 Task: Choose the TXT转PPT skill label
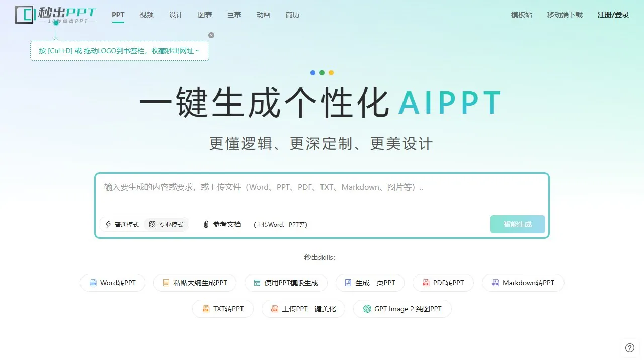228,309
